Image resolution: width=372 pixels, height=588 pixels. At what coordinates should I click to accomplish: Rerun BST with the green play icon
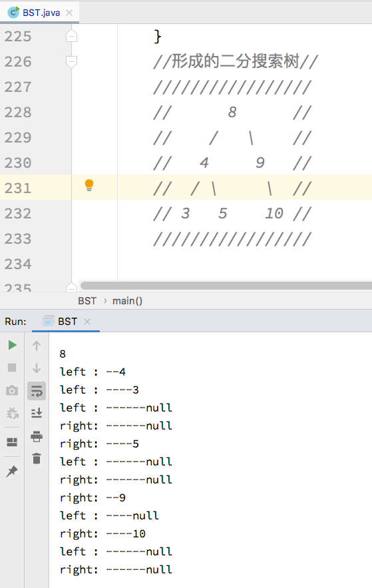13,345
